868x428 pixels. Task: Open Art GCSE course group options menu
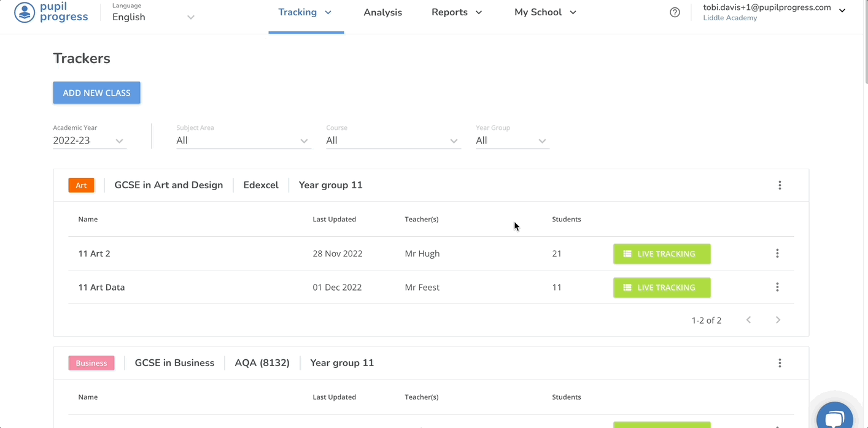coord(780,185)
